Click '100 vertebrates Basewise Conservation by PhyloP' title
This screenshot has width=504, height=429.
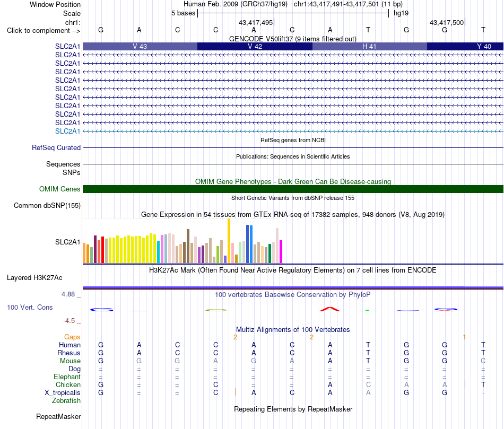293,294
